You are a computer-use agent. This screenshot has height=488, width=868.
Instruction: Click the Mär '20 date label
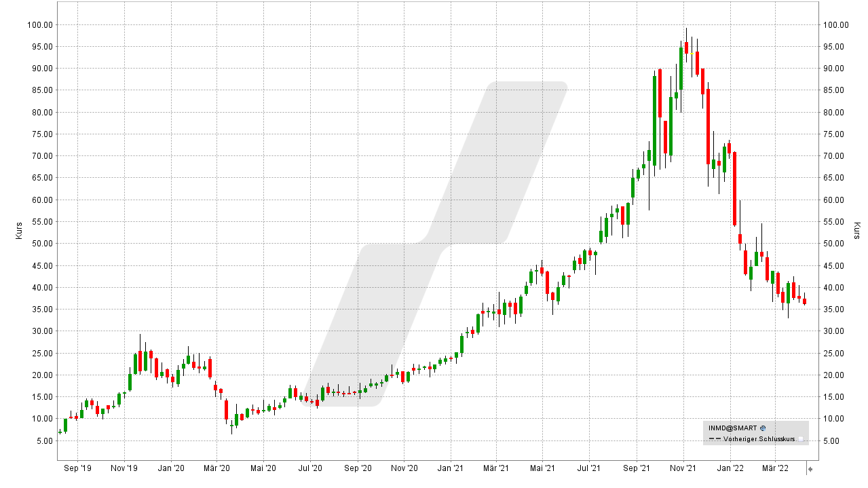pyautogui.click(x=216, y=468)
